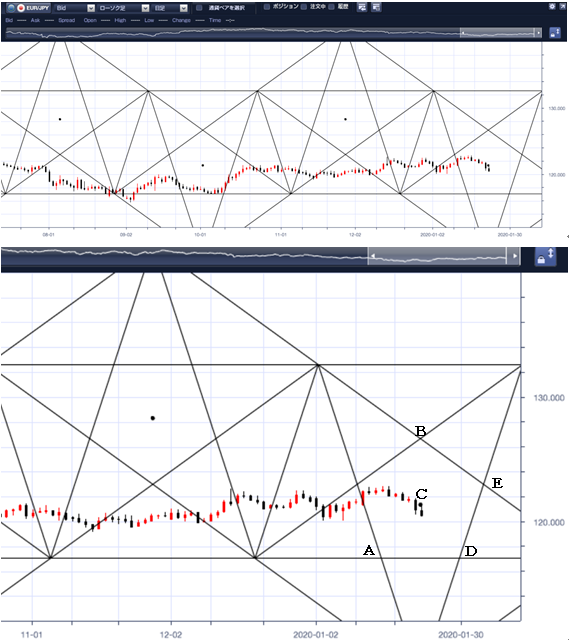569x644 pixels.
Task: Click the pop-out window arrow icon
Action: (x=563, y=7)
